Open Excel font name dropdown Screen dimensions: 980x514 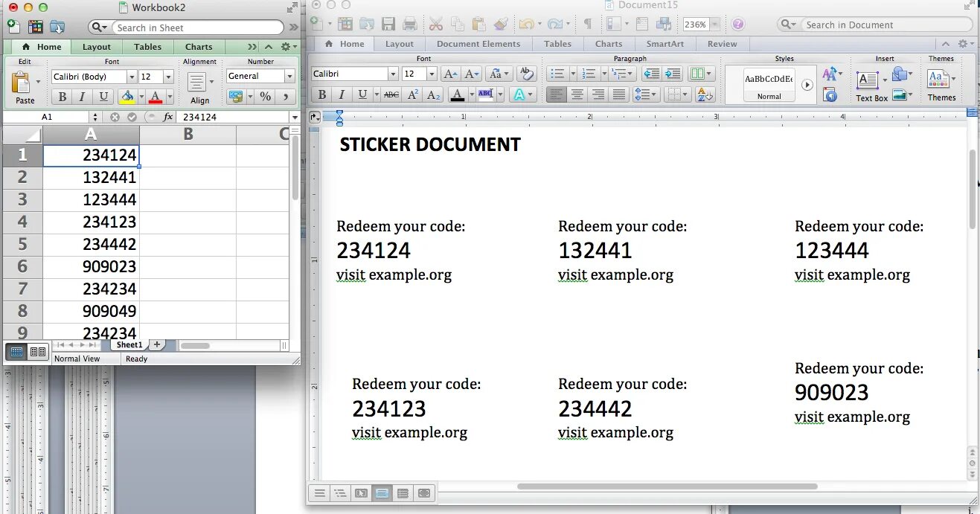(x=132, y=77)
